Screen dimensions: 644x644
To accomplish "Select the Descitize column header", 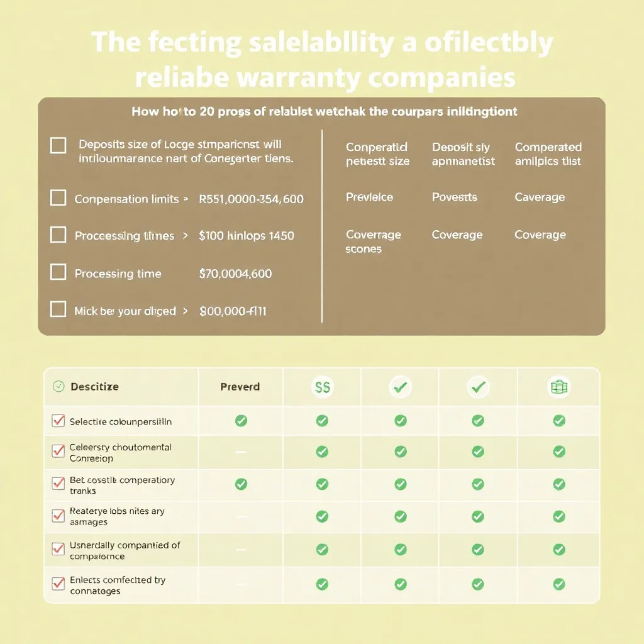I will 94,387.
